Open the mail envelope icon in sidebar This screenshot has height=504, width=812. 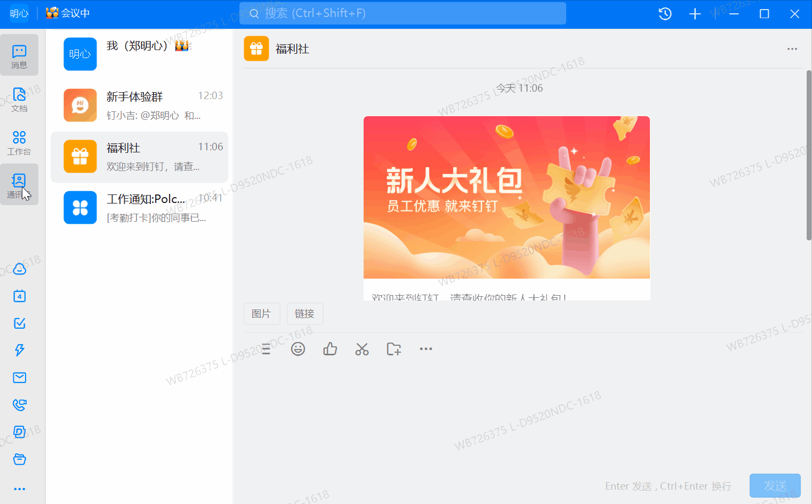(x=20, y=378)
